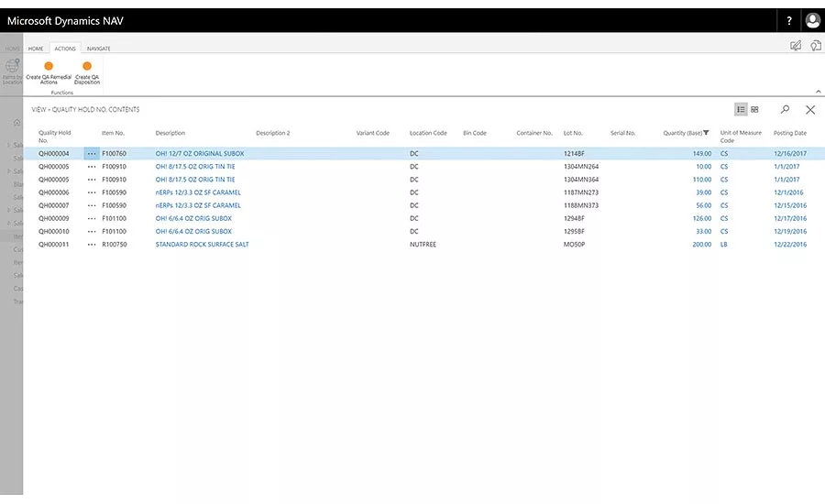
Task: Select item number R100750 cell
Action: (115, 245)
